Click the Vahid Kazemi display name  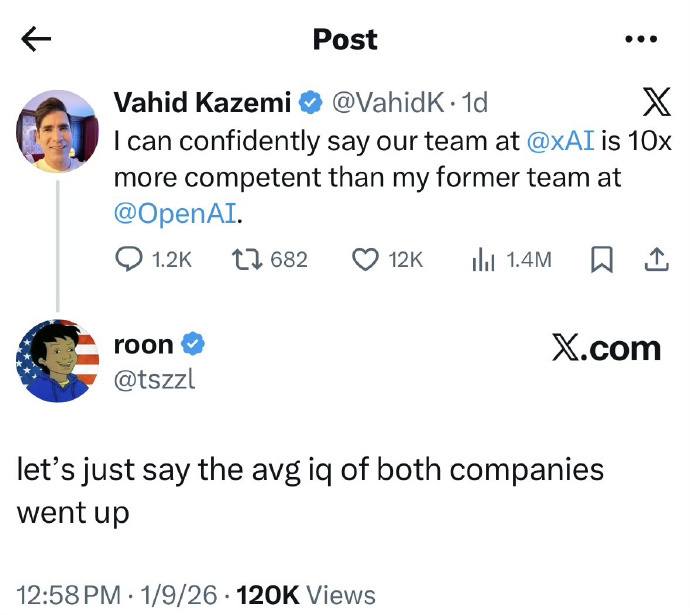pyautogui.click(x=202, y=101)
